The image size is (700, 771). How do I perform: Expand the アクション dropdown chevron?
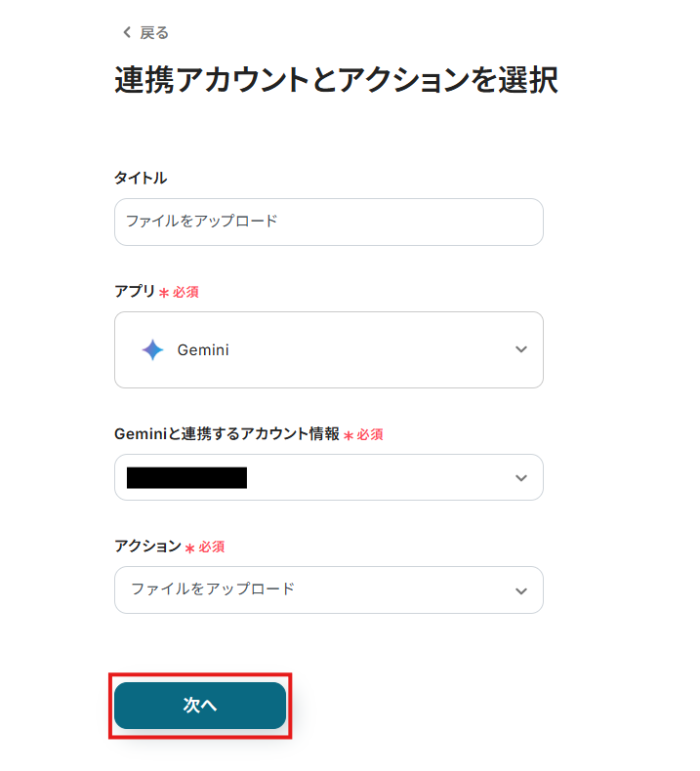point(520,590)
